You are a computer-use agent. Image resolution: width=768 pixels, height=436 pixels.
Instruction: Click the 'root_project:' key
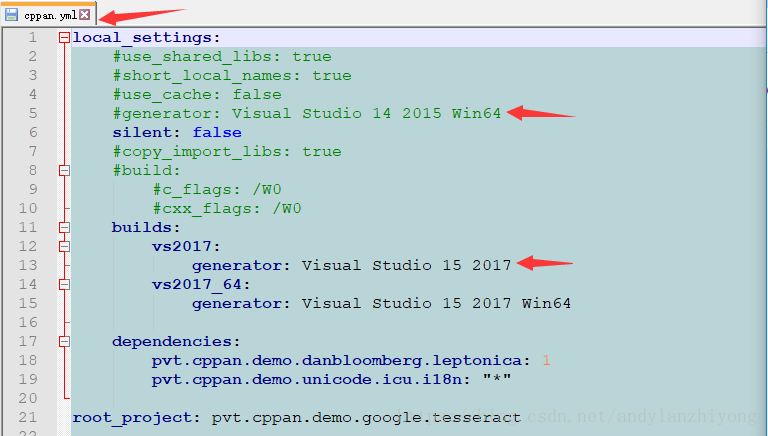click(136, 417)
